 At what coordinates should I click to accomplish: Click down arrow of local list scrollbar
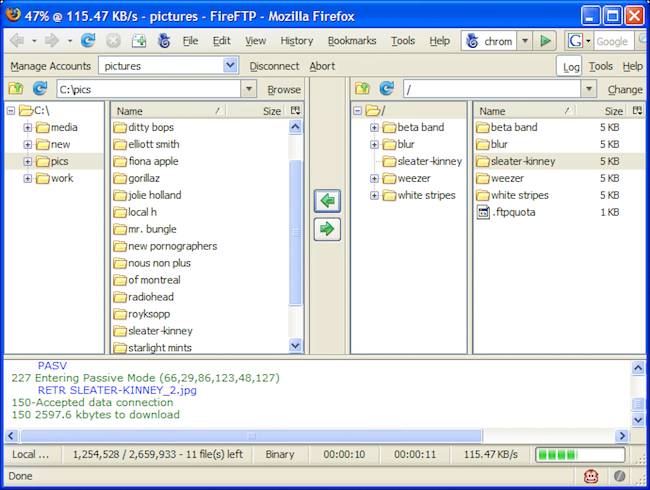click(x=296, y=345)
